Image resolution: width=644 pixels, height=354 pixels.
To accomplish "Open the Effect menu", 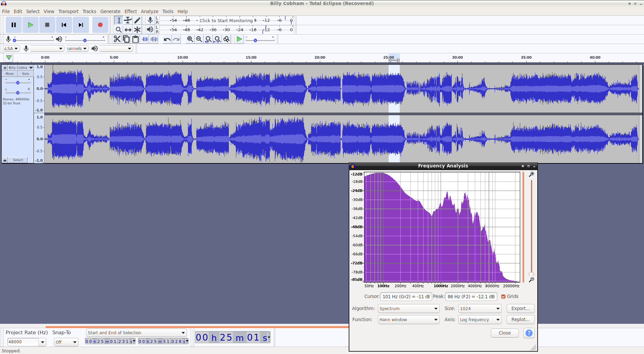I will tap(131, 11).
